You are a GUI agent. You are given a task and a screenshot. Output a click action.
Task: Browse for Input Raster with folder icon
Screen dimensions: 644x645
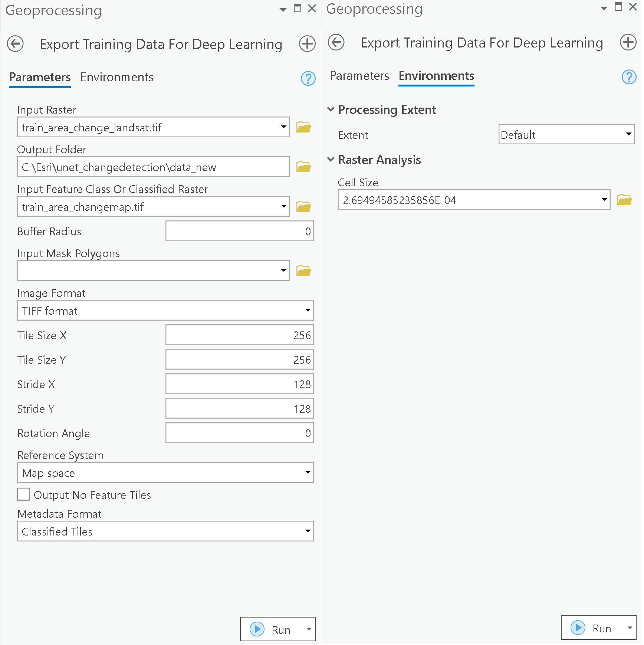(x=303, y=127)
